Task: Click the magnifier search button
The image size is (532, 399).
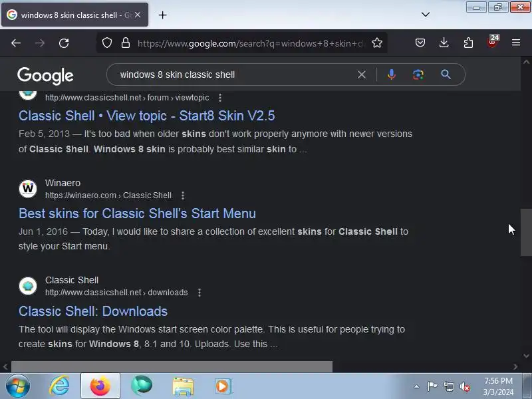Action: [446, 74]
